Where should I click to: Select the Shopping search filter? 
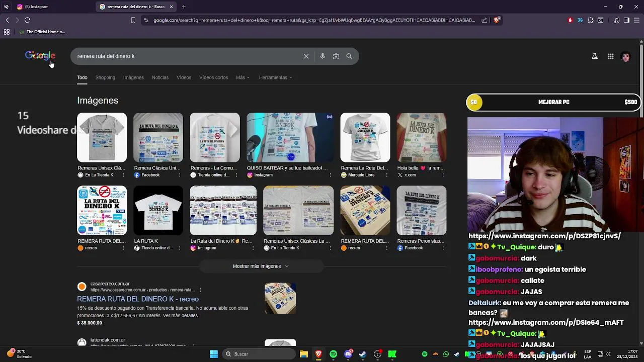(105, 77)
